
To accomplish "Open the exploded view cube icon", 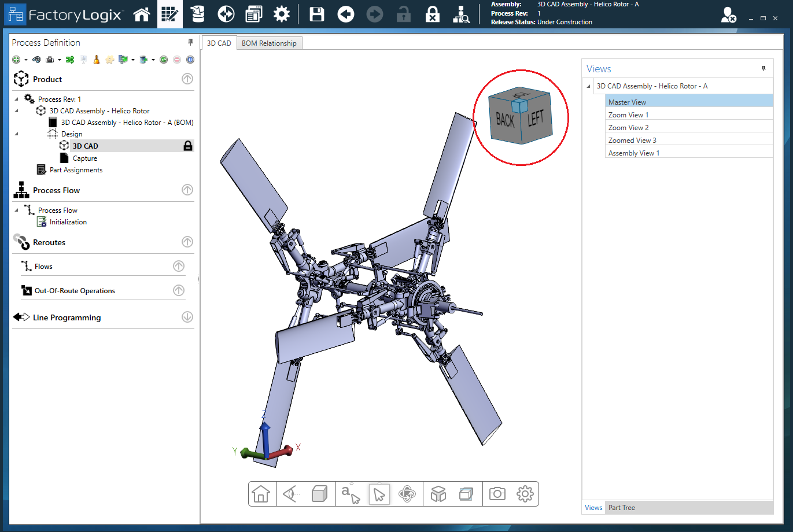I will 438,494.
